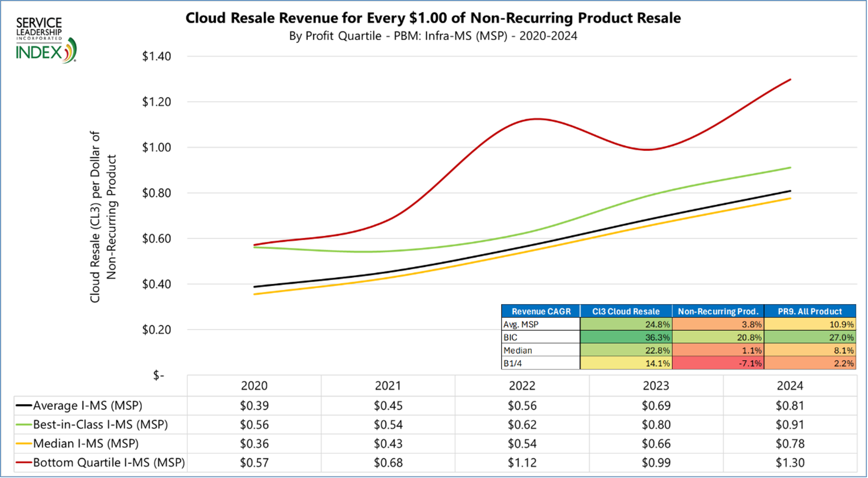Viewport: 868px width, 478px height.
Task: Select the Non-Recurring Prod. column header
Action: (718, 311)
